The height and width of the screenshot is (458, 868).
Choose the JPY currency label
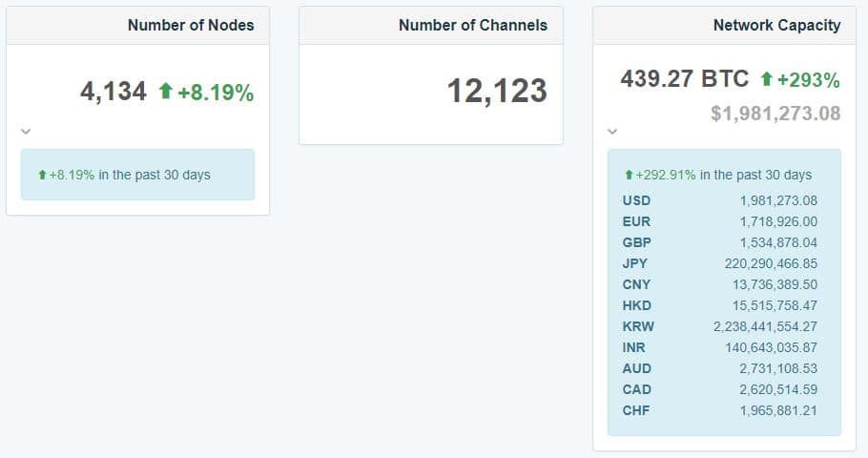click(636, 263)
